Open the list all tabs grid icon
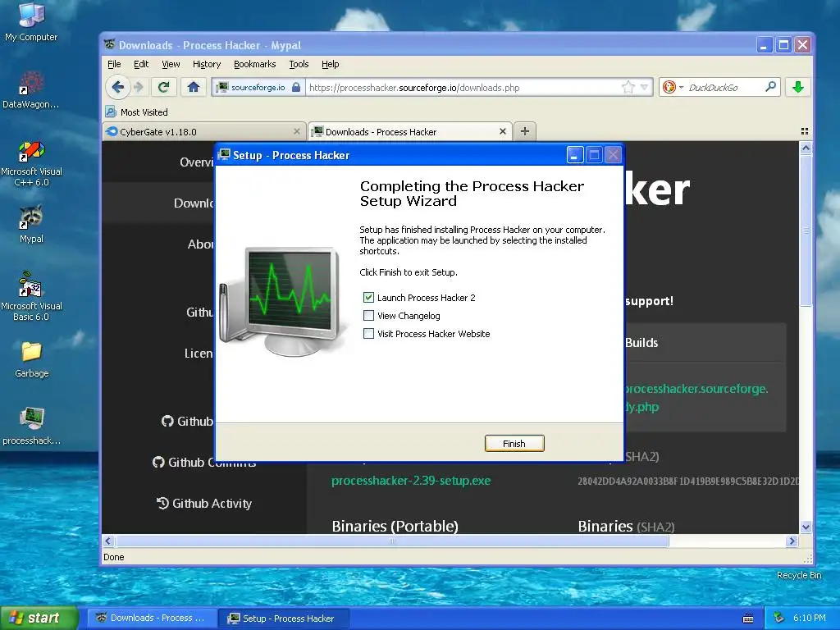The width and height of the screenshot is (840, 630). 804,131
